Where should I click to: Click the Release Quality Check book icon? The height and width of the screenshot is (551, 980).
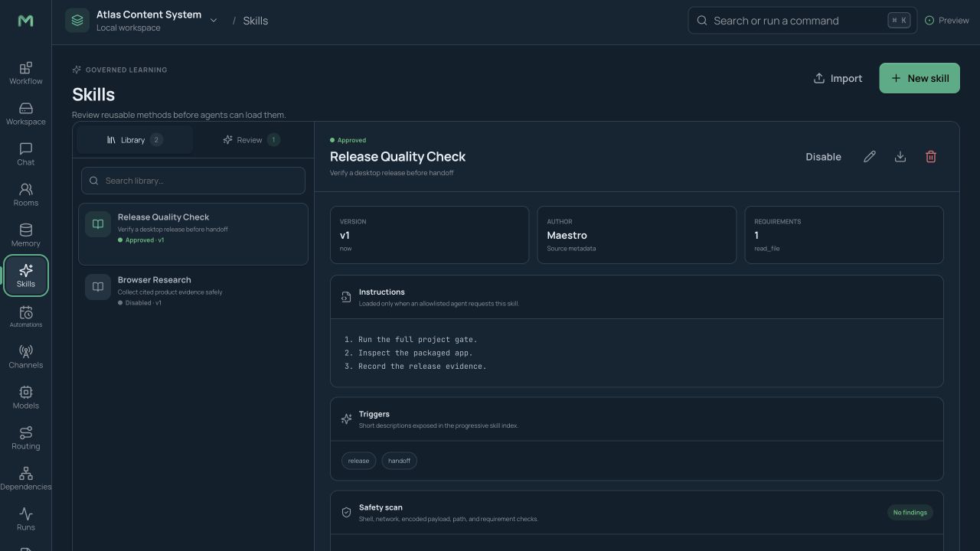point(98,224)
